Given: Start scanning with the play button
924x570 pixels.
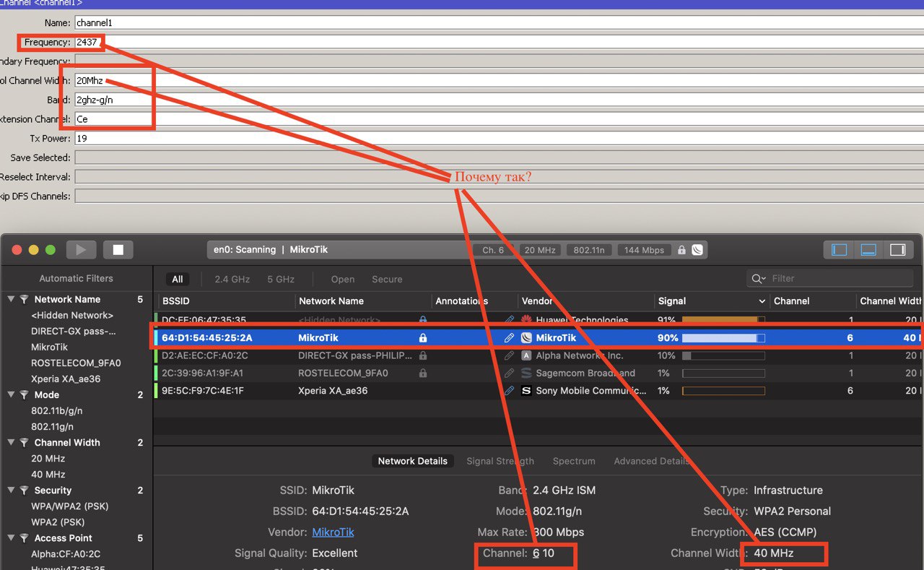Looking at the screenshot, I should click(81, 250).
